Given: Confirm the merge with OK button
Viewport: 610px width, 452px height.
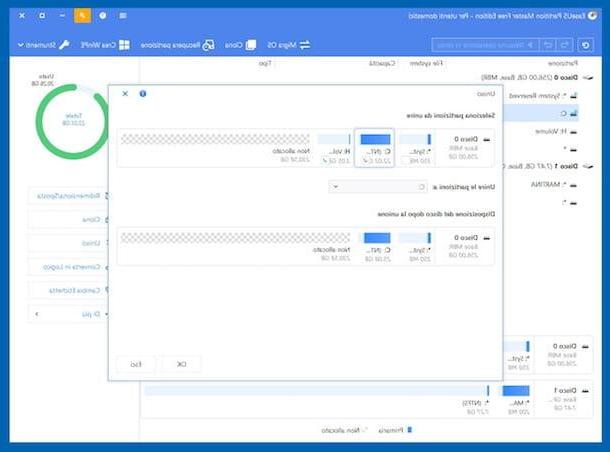Looking at the screenshot, I should (x=181, y=364).
